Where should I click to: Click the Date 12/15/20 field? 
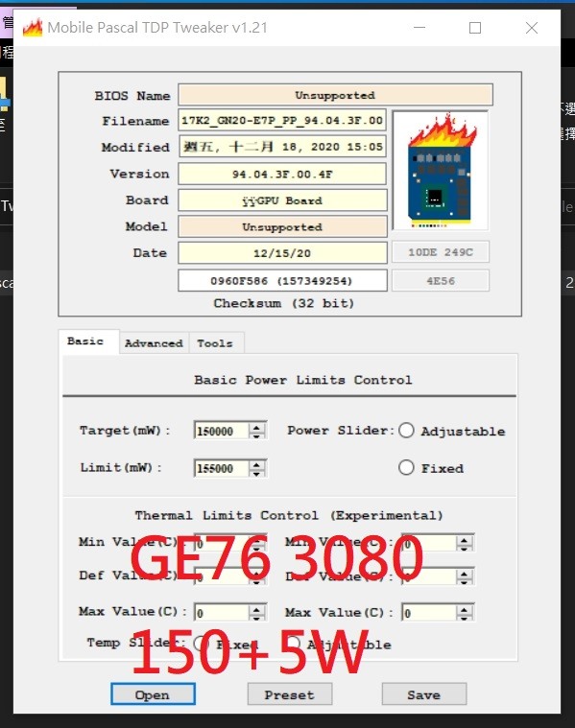point(282,253)
